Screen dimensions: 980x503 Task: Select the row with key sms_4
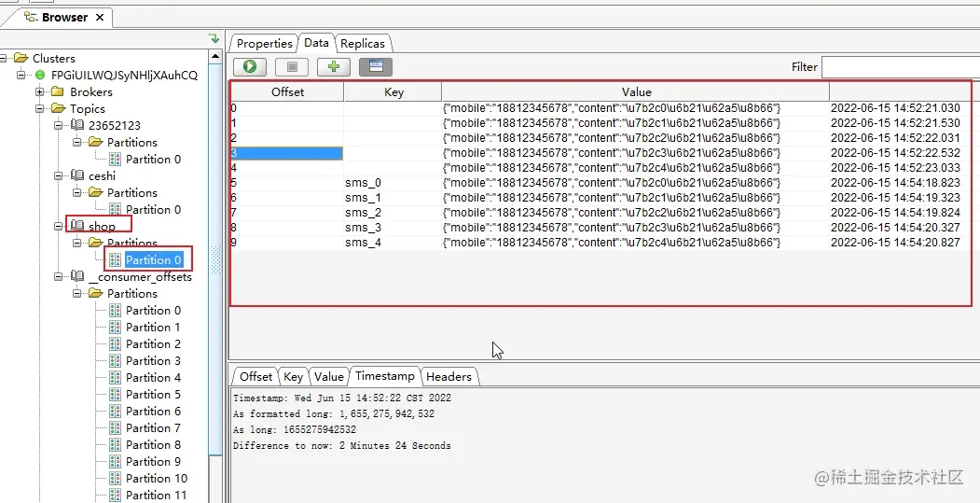coord(600,243)
